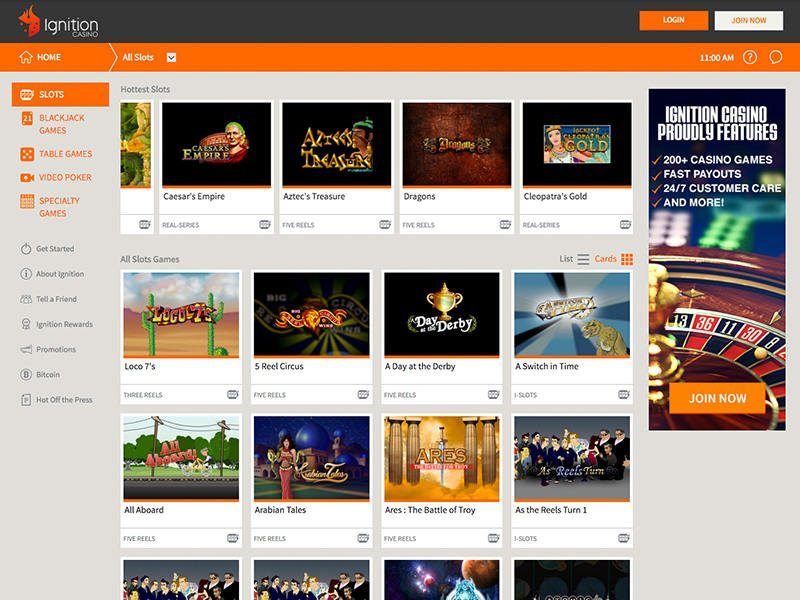This screenshot has height=600, width=800.
Task: Open the All Slots category selector
Action: click(x=149, y=57)
